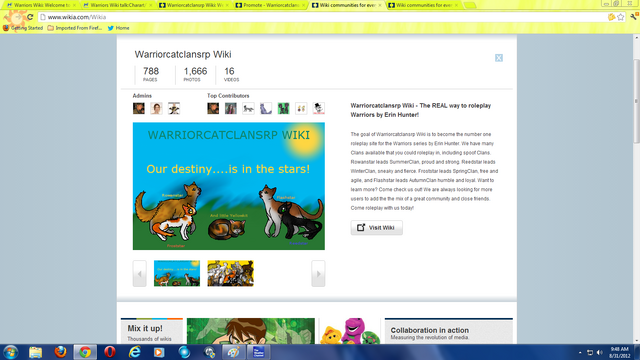The height and width of the screenshot is (360, 640).
Task: Open the second Top Contributors avatar
Action: click(x=231, y=108)
